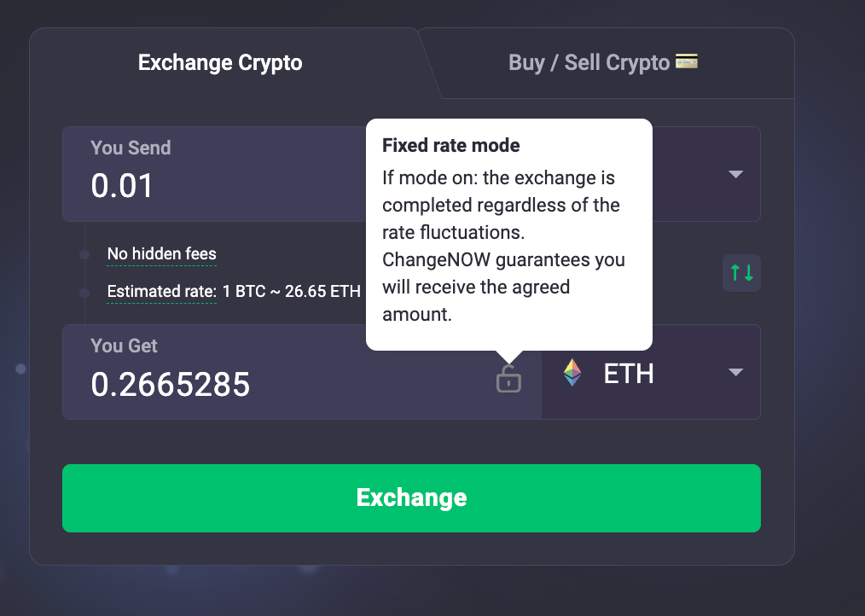The width and height of the screenshot is (865, 616).
Task: Click the bullet dot beside Estimated rate
Action: (84, 293)
